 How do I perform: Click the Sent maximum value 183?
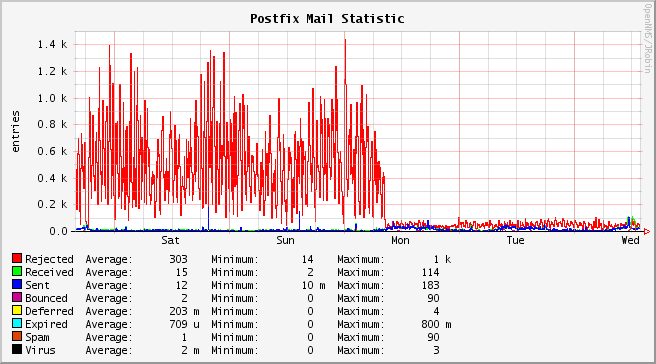pyautogui.click(x=430, y=285)
